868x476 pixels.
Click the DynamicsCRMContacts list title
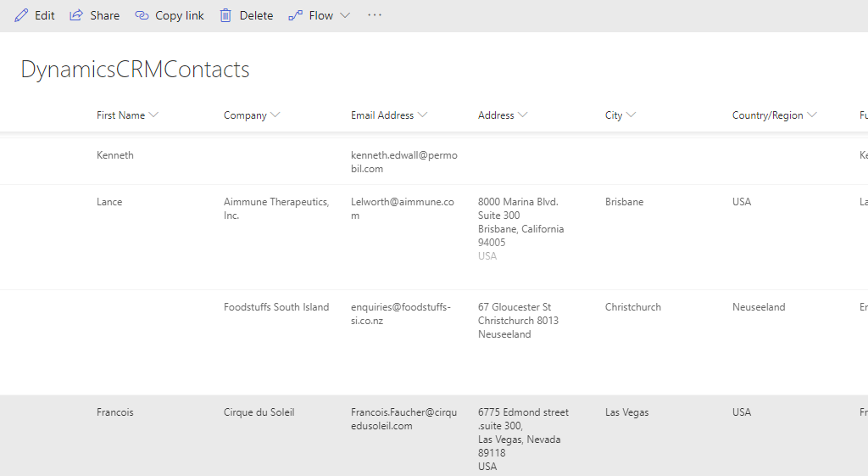(x=135, y=70)
